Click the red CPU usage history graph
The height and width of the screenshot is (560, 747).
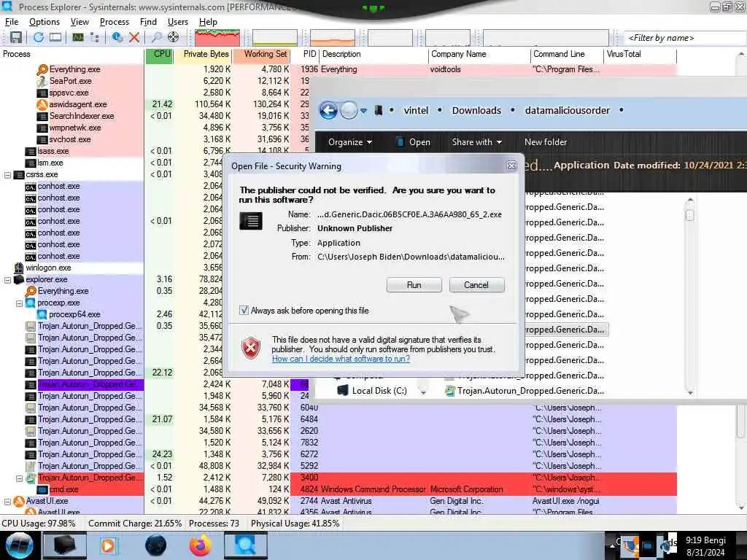pyautogui.click(x=217, y=38)
